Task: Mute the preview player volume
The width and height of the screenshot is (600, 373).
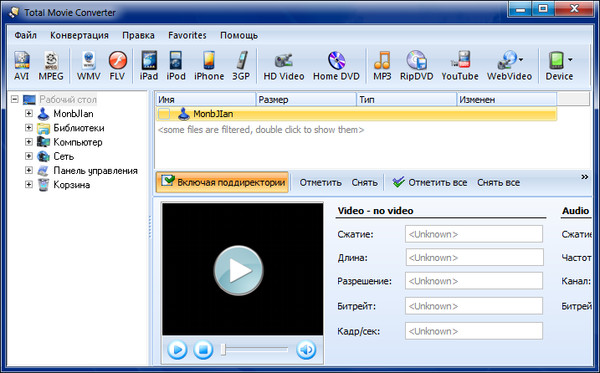Action: coord(306,349)
